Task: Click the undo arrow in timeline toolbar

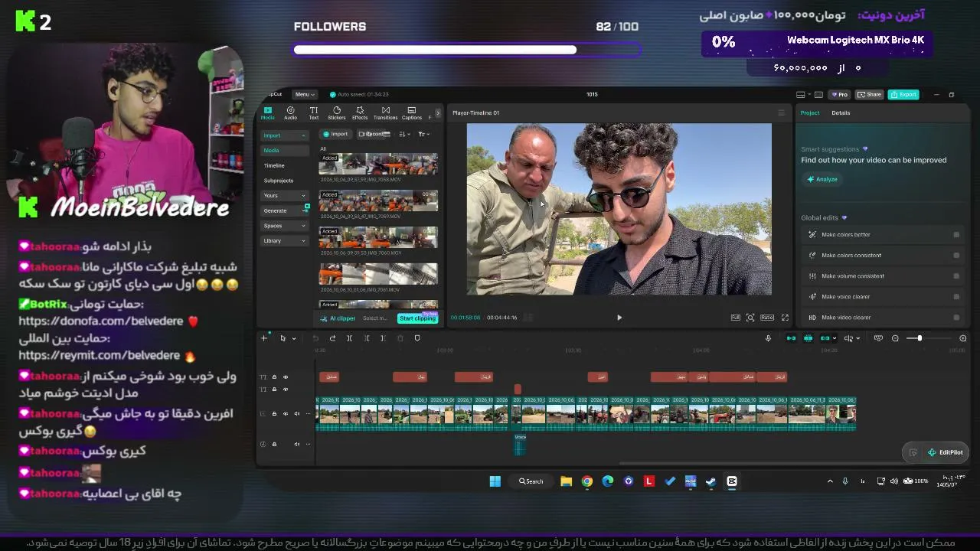Action: 315,338
